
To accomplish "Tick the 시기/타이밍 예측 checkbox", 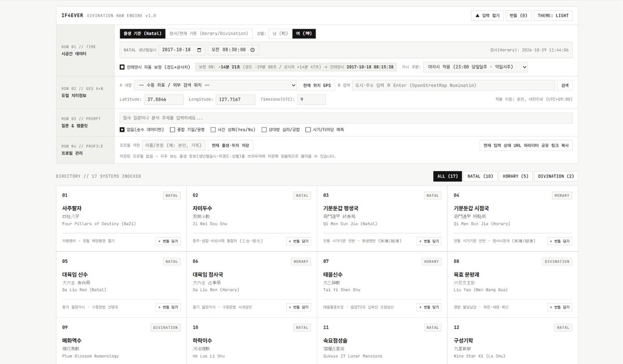I will click(308, 130).
